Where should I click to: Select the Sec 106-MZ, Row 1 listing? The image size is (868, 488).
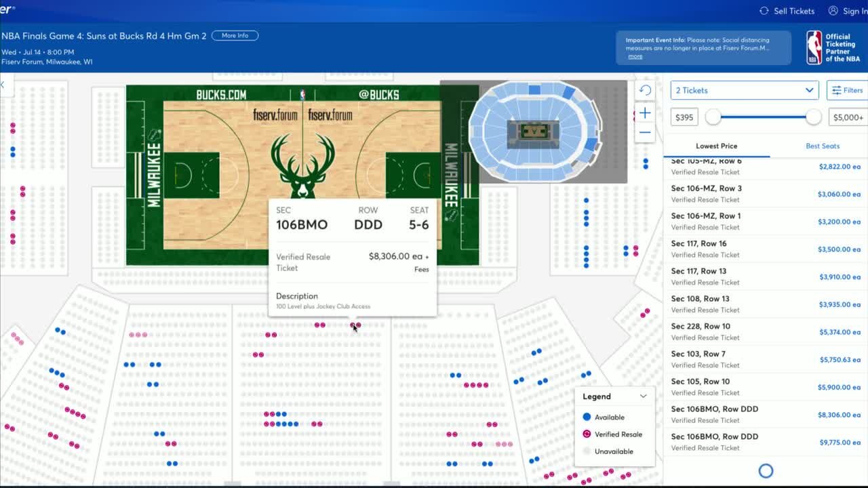pos(766,221)
